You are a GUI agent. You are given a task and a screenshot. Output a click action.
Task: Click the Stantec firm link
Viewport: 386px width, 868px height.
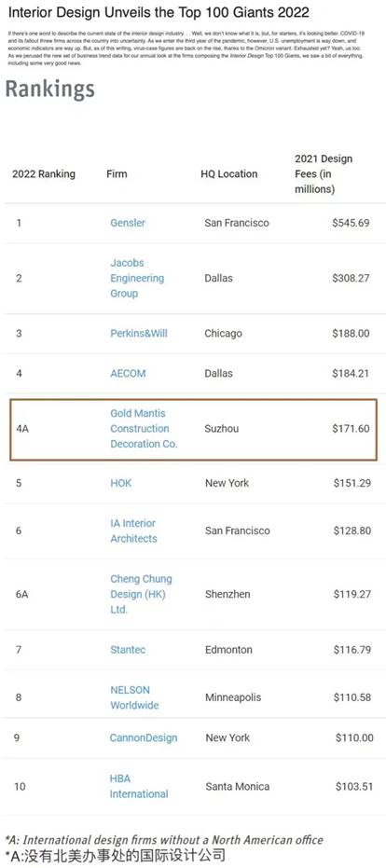click(x=128, y=650)
